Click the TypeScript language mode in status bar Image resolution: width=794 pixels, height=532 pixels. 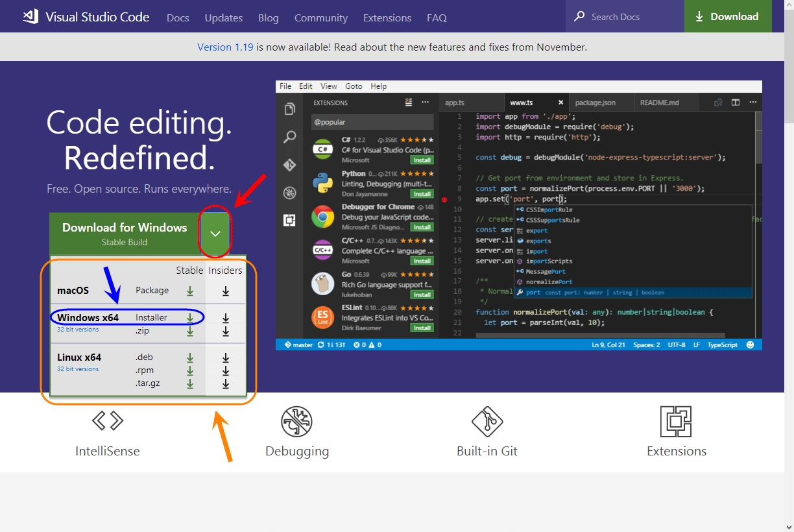click(723, 345)
